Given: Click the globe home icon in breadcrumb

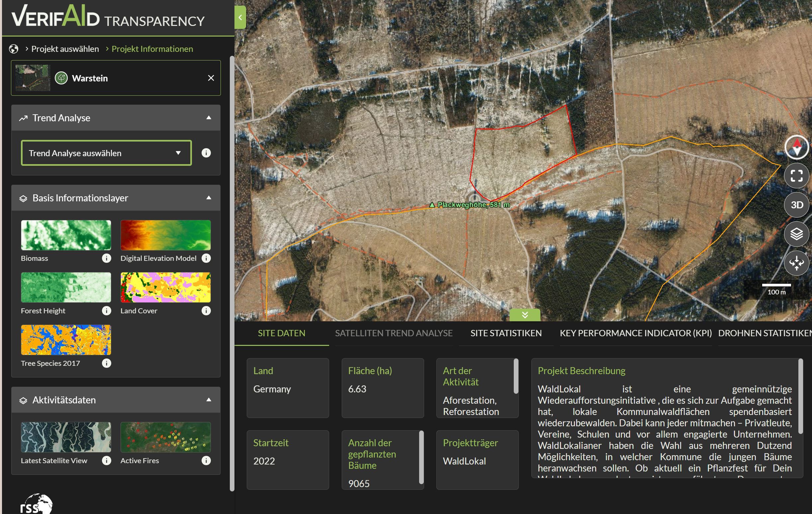Looking at the screenshot, I should 14,49.
